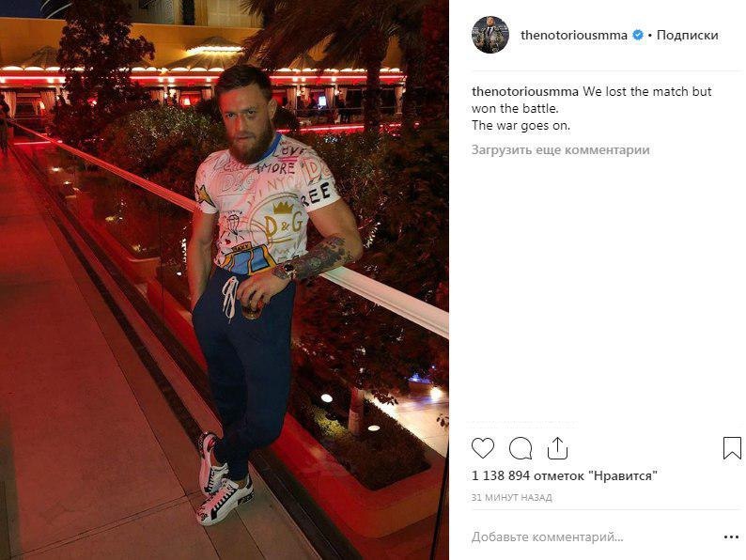Click the caption text about the match
This screenshot has width=746, height=560.
click(591, 108)
